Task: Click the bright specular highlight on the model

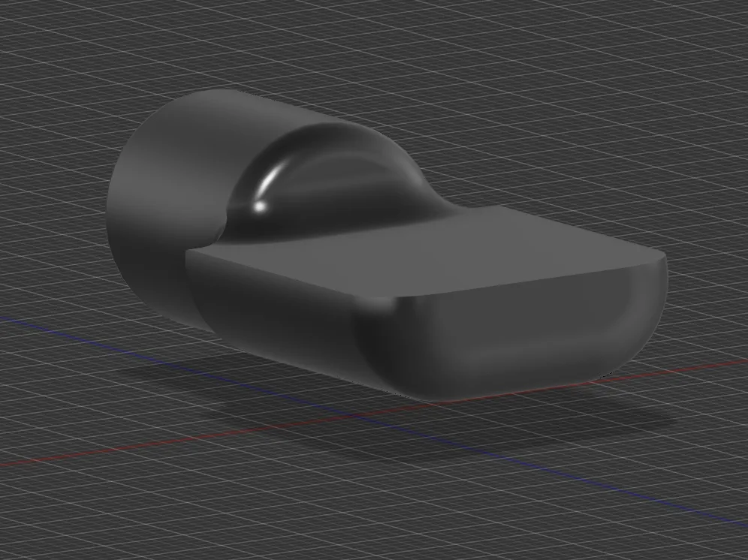Action: 261,204
